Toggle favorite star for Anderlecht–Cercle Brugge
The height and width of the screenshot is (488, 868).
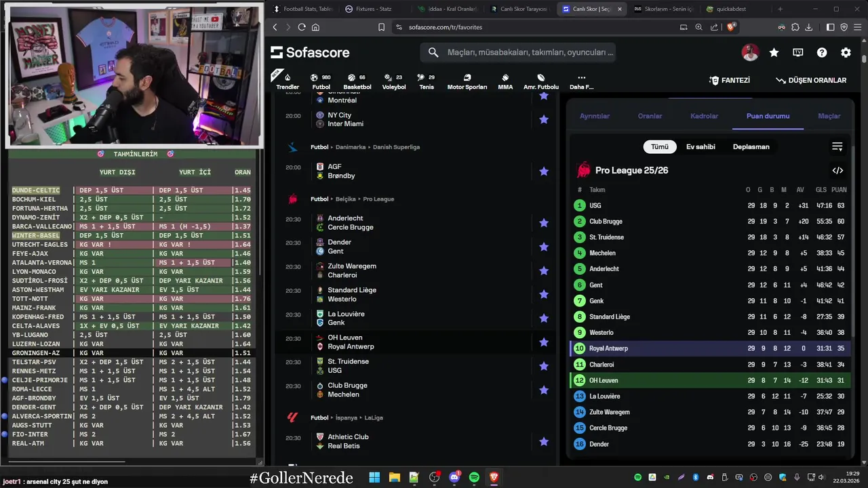(x=543, y=223)
